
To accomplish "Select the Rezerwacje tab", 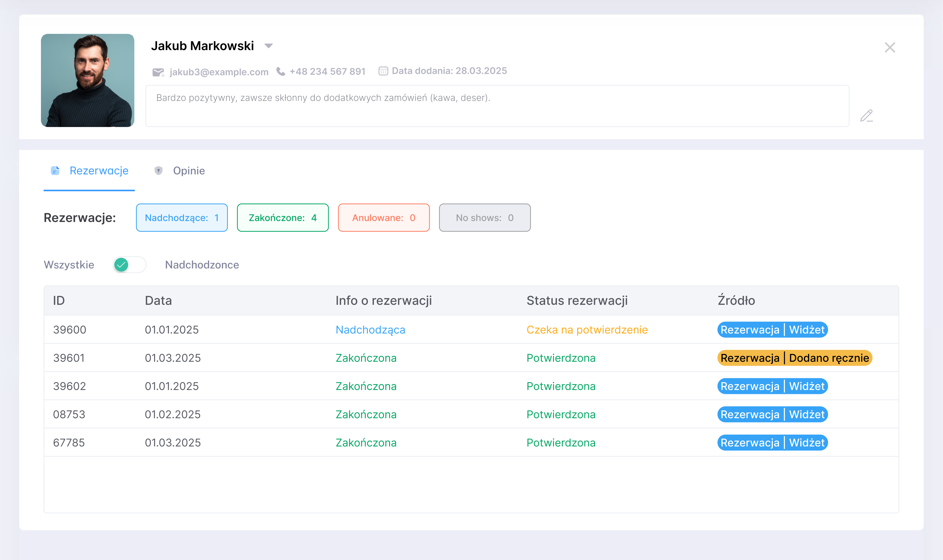I will pos(99,171).
